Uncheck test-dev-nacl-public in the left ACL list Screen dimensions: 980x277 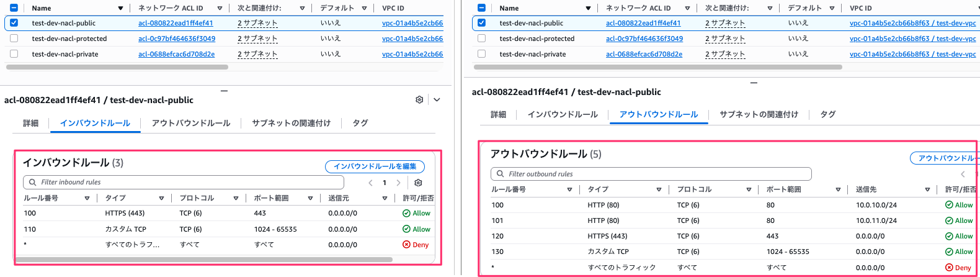[x=14, y=23]
